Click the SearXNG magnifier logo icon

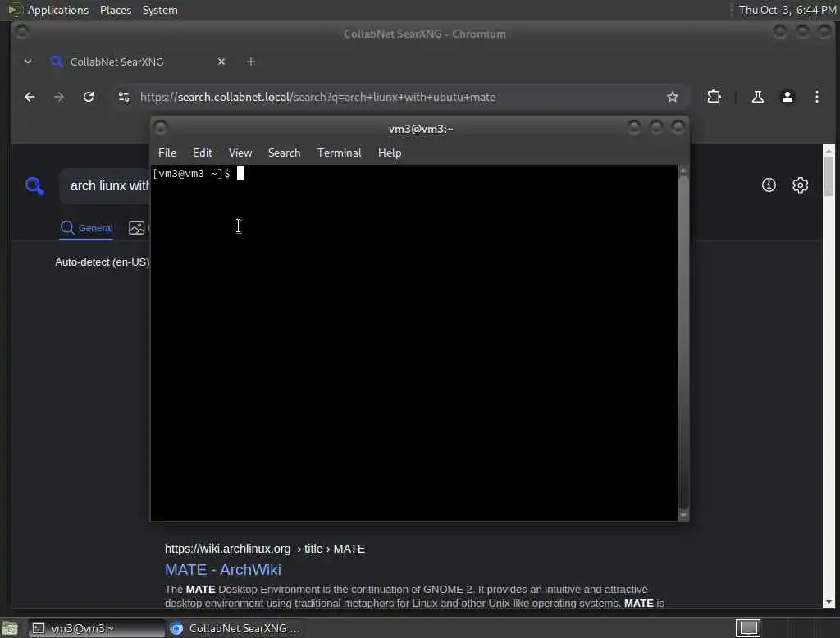(x=34, y=186)
